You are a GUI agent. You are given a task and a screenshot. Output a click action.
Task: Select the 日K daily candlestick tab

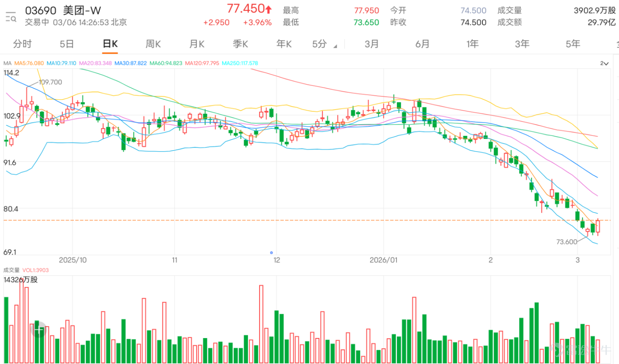pos(110,44)
